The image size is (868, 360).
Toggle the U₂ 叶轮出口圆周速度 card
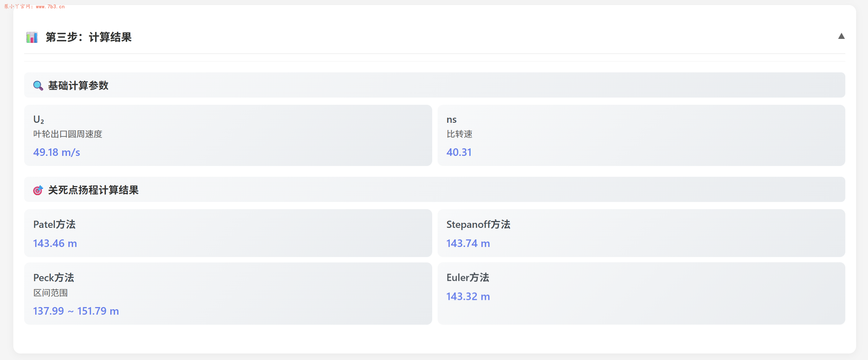click(228, 135)
